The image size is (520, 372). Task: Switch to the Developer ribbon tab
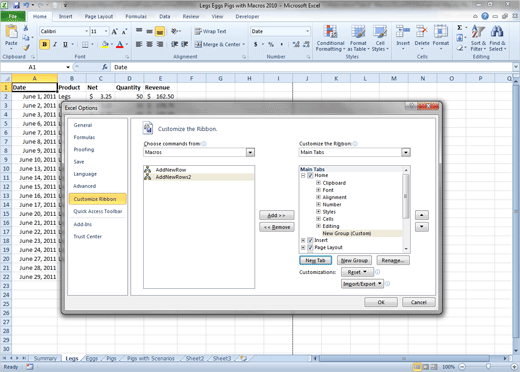247,16
